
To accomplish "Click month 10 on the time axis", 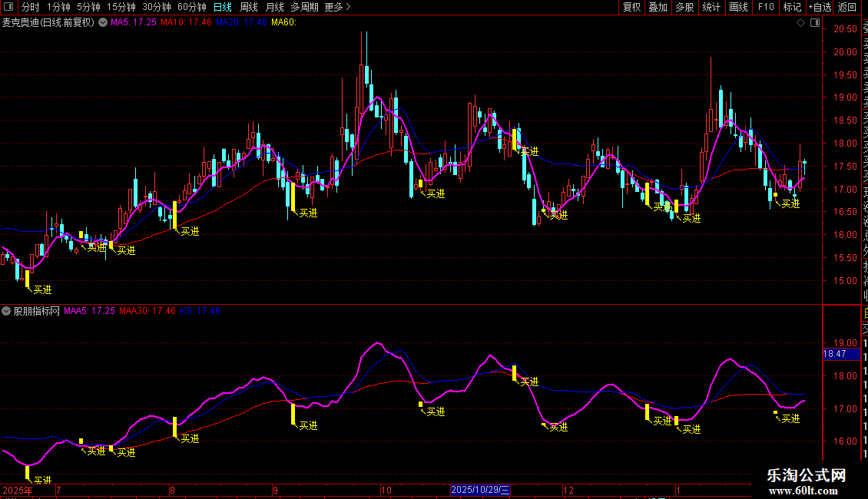I will pos(386,490).
